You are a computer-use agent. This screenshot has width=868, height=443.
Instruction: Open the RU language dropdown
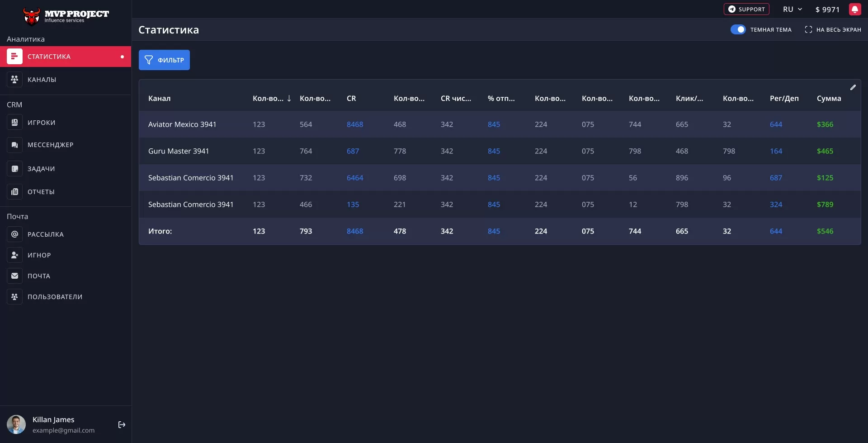(x=792, y=10)
